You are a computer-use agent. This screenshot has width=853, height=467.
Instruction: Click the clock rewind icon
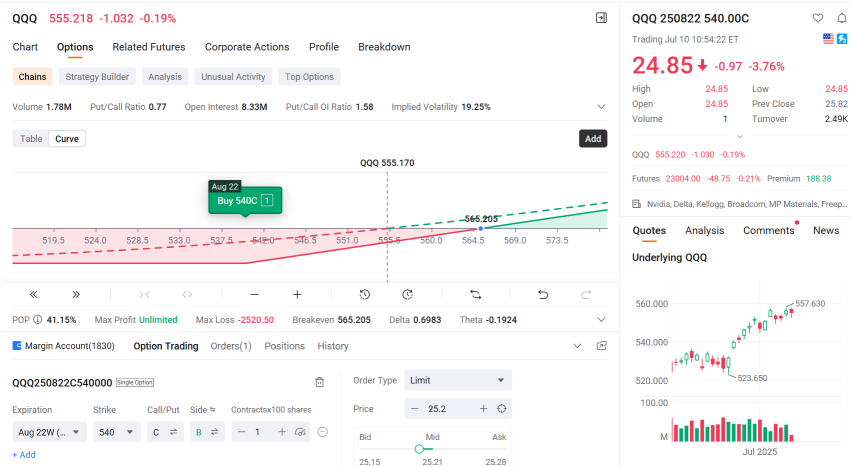pyautogui.click(x=364, y=294)
